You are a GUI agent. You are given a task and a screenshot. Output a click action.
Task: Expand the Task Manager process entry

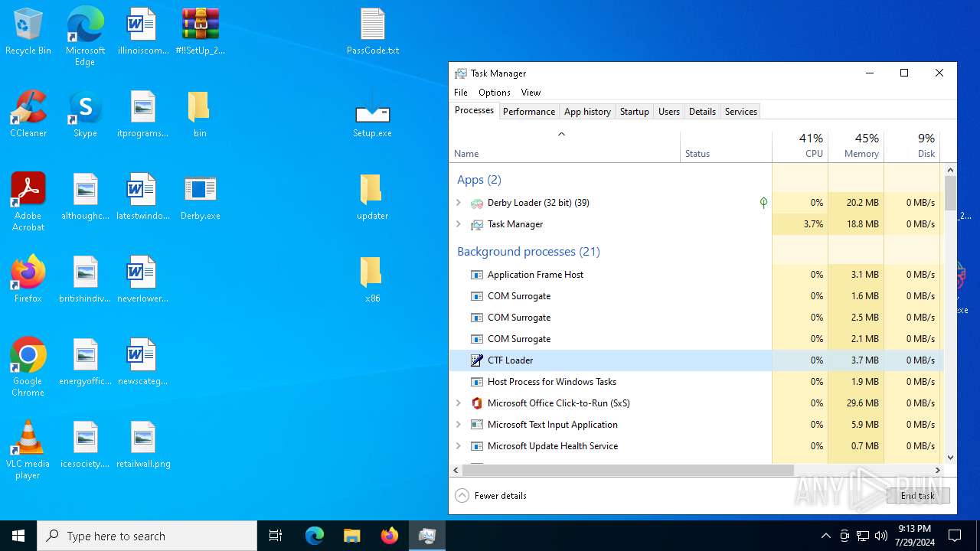click(x=459, y=224)
